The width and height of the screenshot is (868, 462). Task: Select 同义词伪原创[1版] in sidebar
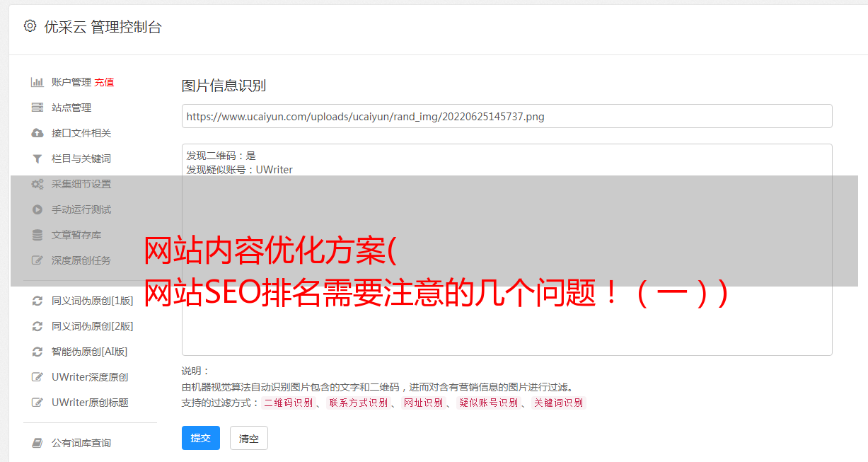[x=92, y=301]
